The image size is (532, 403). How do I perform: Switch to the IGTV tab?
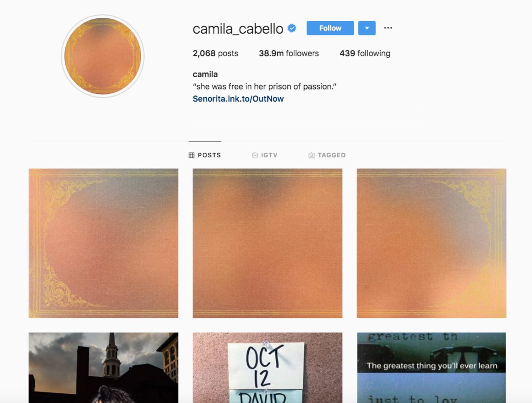click(265, 155)
